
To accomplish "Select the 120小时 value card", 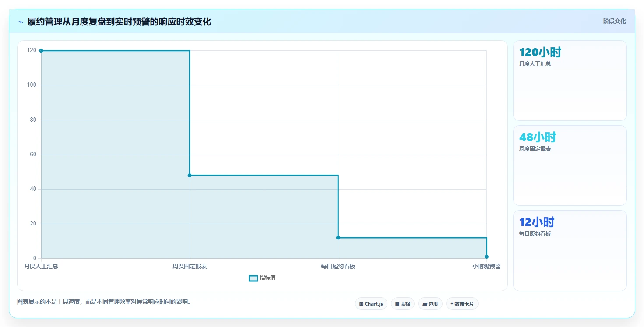I will 570,81.
